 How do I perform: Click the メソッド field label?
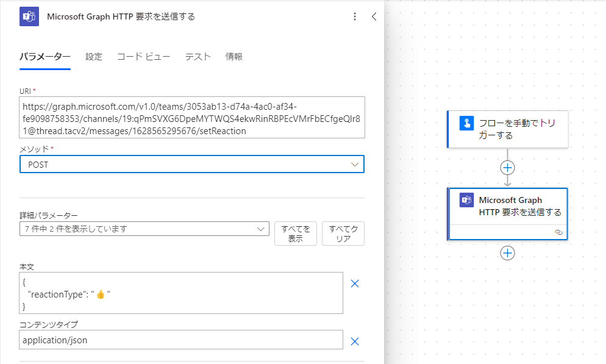(x=34, y=149)
